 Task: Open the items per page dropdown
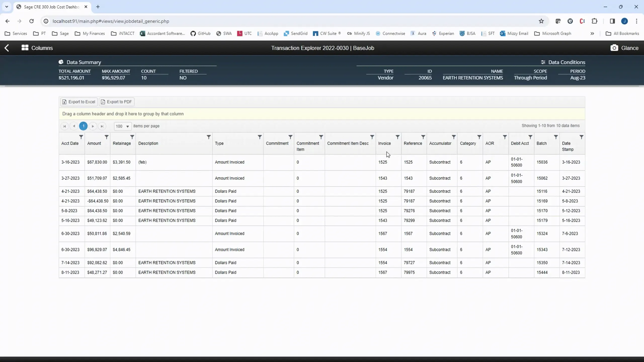coord(123,126)
